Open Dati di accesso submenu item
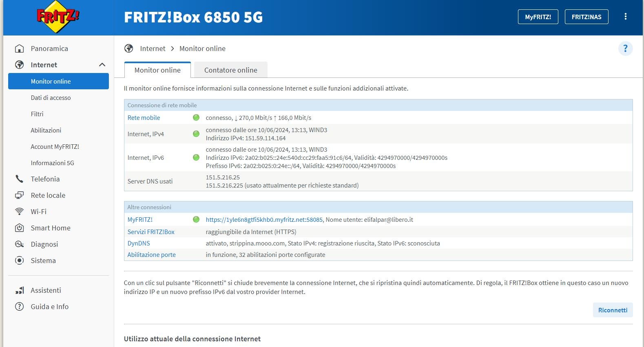 51,98
